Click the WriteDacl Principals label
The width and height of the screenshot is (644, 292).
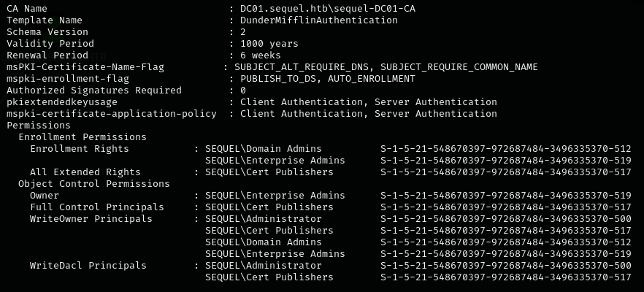[88, 266]
